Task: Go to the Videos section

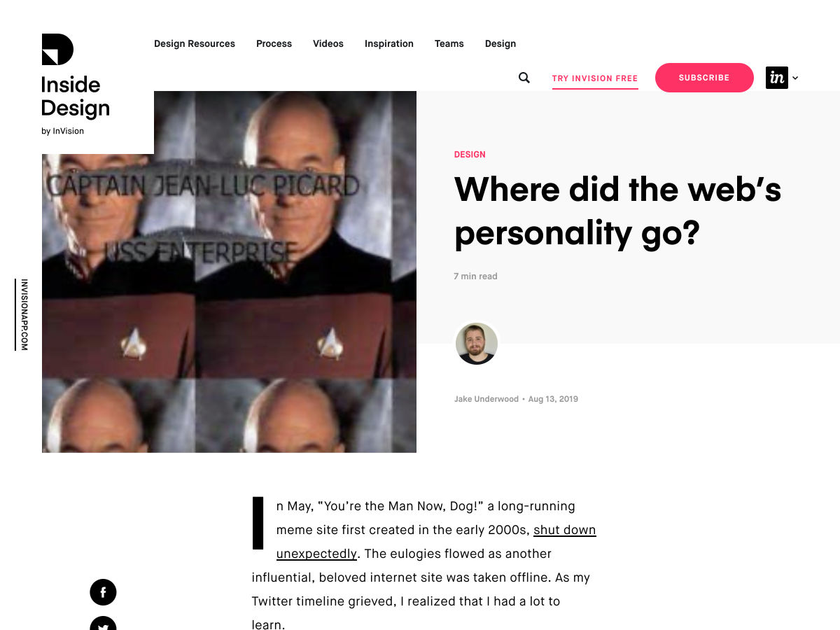Action: click(x=328, y=43)
